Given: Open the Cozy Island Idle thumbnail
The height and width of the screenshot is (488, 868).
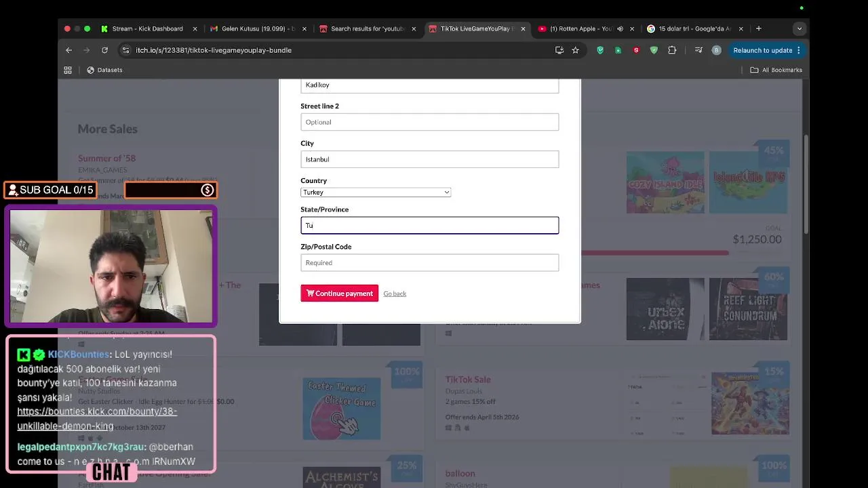Looking at the screenshot, I should pyautogui.click(x=665, y=182).
